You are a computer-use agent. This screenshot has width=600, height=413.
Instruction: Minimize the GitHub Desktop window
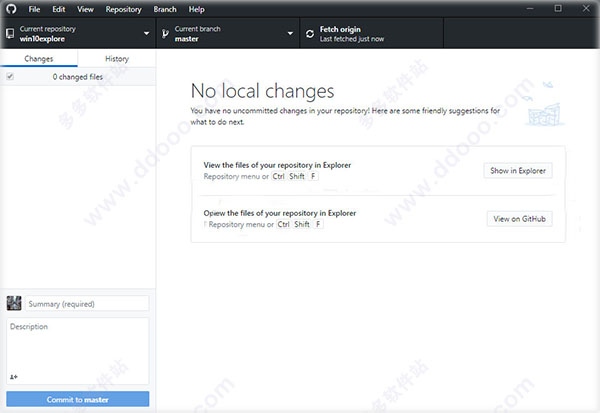point(530,8)
